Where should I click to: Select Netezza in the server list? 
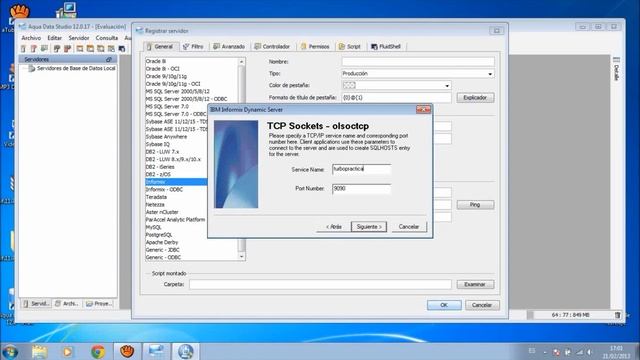pyautogui.click(x=155, y=204)
